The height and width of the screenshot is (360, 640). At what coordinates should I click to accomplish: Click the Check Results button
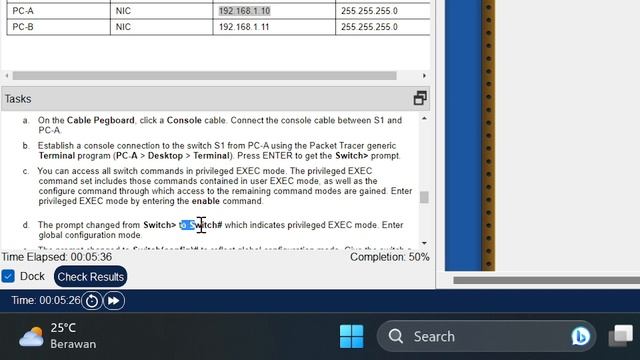point(90,277)
